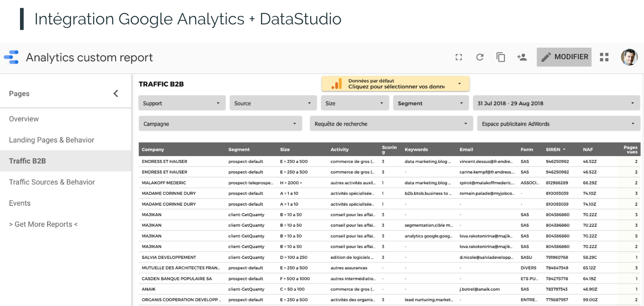
Task: Click the Data Studio logo icon
Action: coord(11,57)
